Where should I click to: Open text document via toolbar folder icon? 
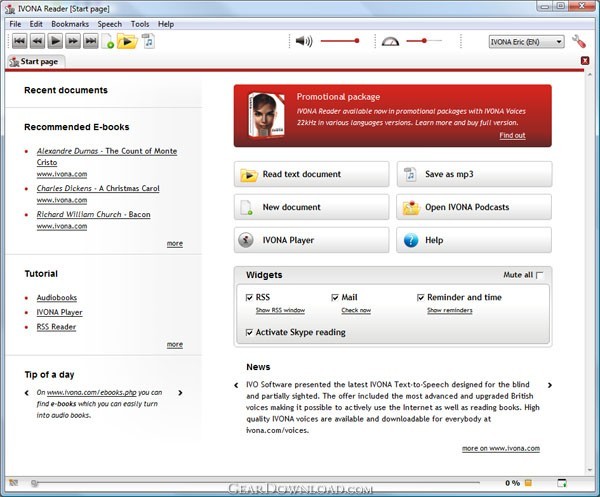(x=127, y=41)
